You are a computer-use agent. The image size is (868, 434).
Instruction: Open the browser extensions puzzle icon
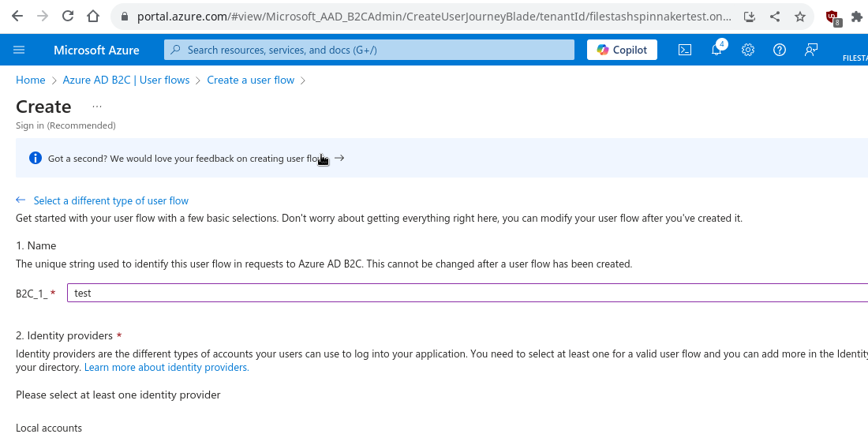[x=857, y=17]
